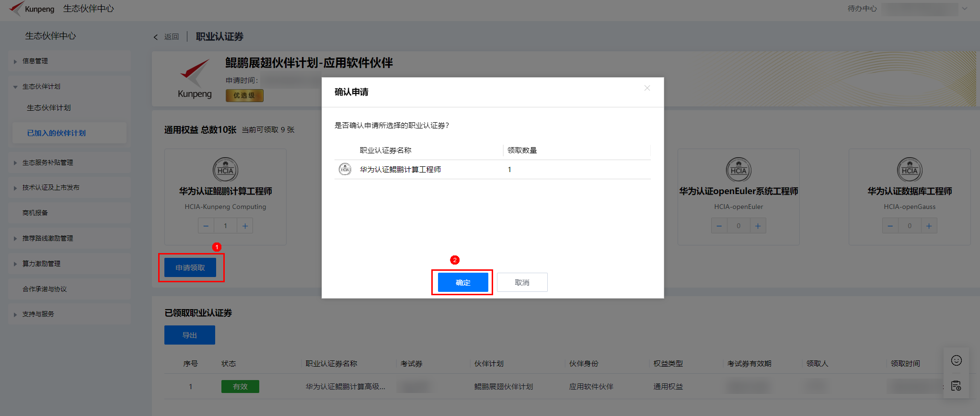The image size is (980, 416).
Task: Click the 职业认证券名称 dialog column header
Action: pos(386,150)
